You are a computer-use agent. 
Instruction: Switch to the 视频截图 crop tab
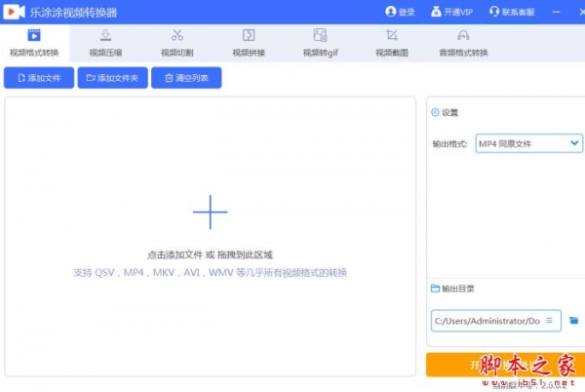coord(392,43)
